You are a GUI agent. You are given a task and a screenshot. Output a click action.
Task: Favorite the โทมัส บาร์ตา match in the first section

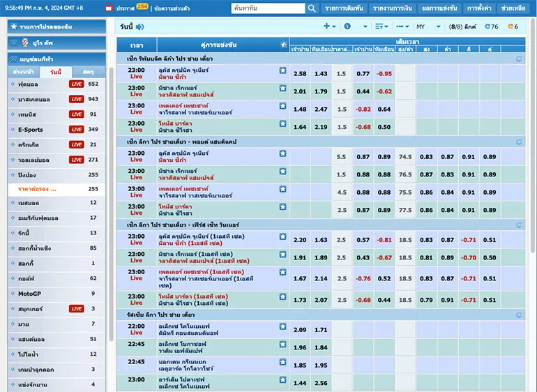pos(282,123)
